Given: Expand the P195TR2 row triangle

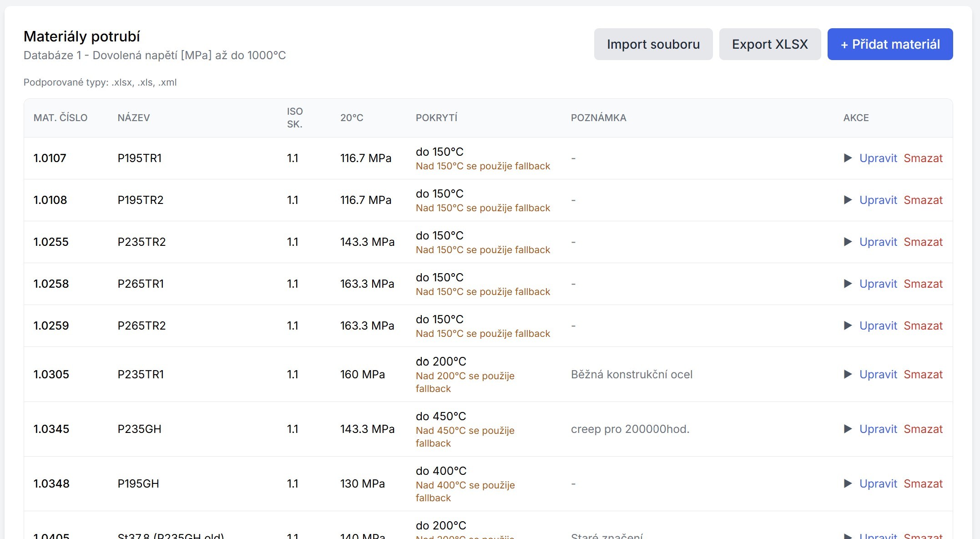Looking at the screenshot, I should 848,200.
